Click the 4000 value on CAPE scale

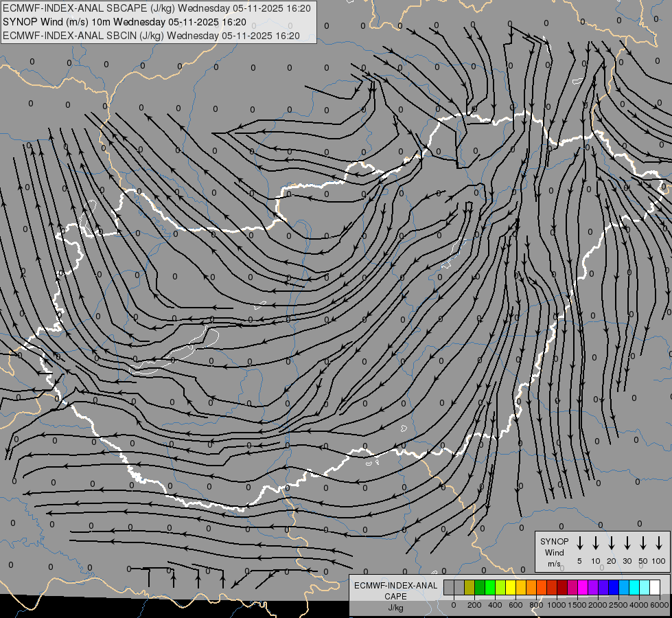click(x=639, y=605)
